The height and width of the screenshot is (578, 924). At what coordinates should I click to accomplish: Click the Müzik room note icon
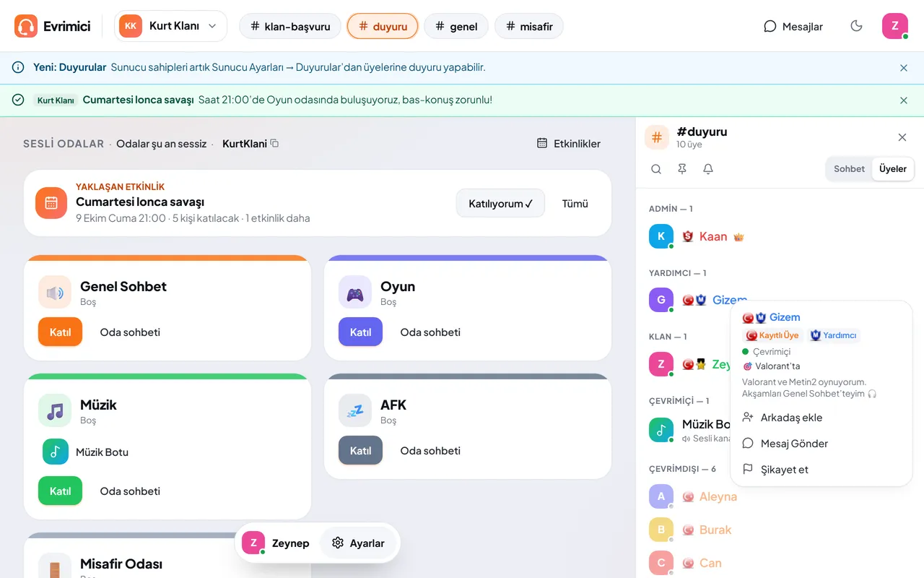click(55, 411)
